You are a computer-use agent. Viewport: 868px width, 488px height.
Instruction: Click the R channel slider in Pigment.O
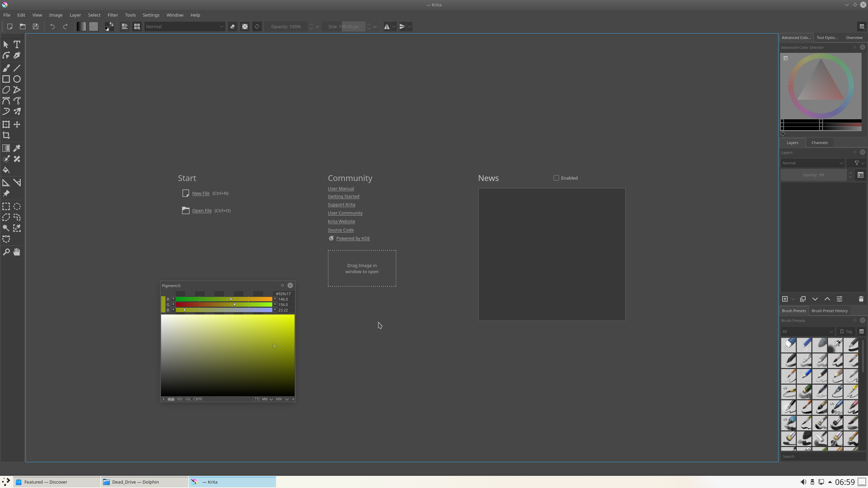coord(224,299)
